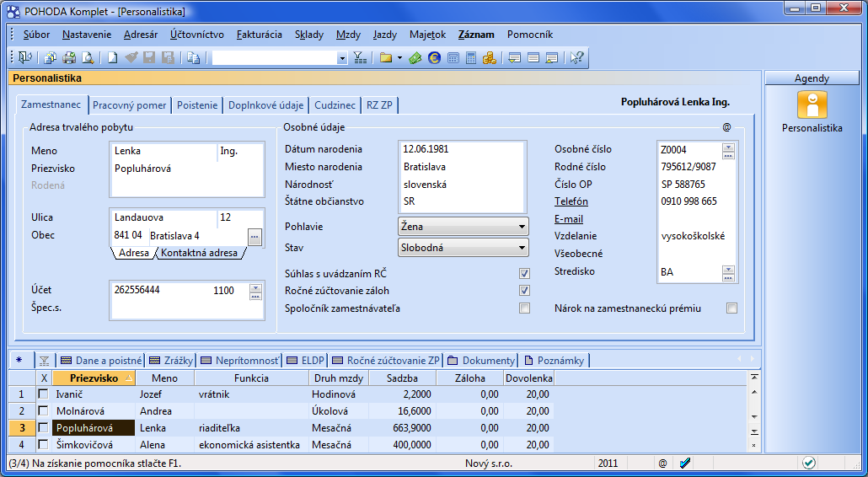This screenshot has height=477, width=868.
Task: Click the second calculator icon in toolbar
Action: [x=471, y=57]
